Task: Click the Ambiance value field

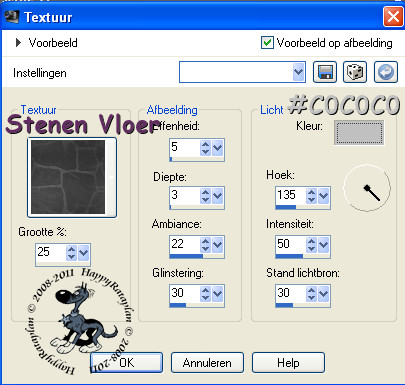Action: 185,245
